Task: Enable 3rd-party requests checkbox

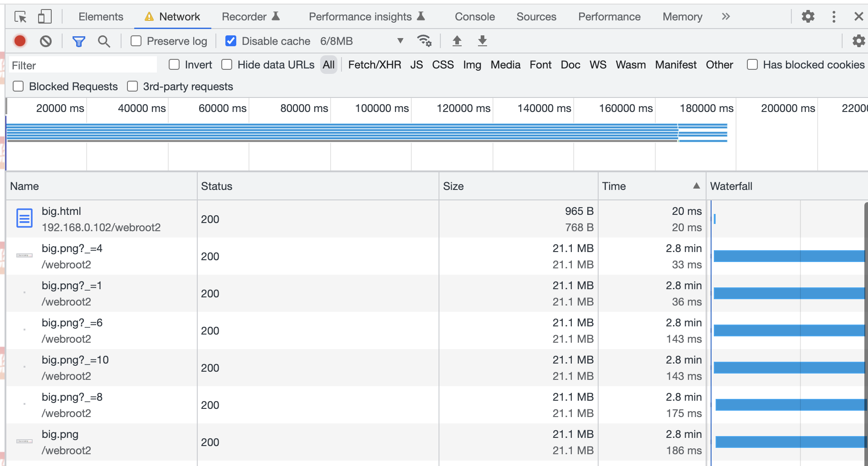Action: pyautogui.click(x=132, y=86)
